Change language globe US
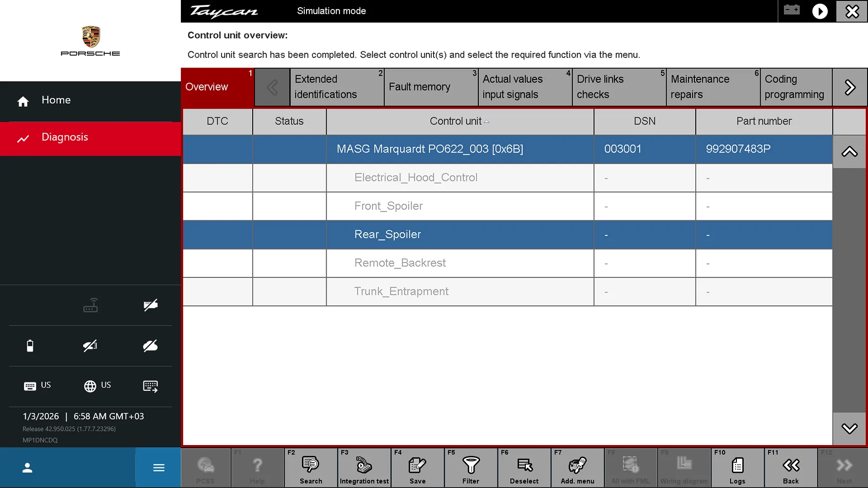Screen dimensions: 868x488 (97, 386)
